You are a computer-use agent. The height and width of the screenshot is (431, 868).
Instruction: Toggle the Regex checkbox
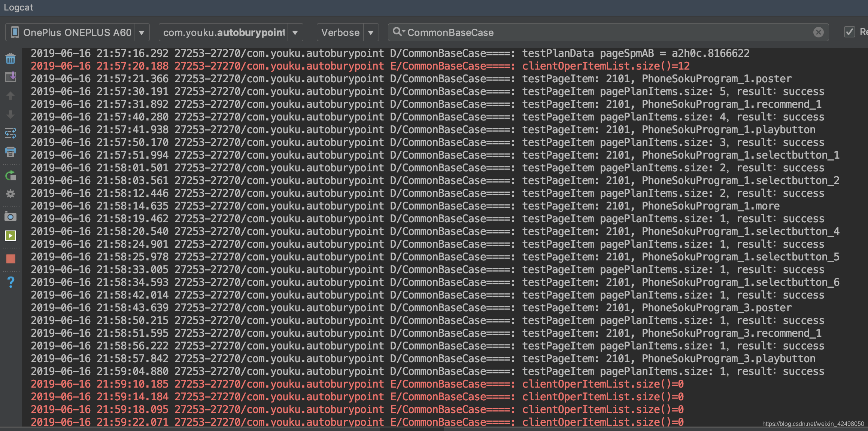tap(849, 32)
